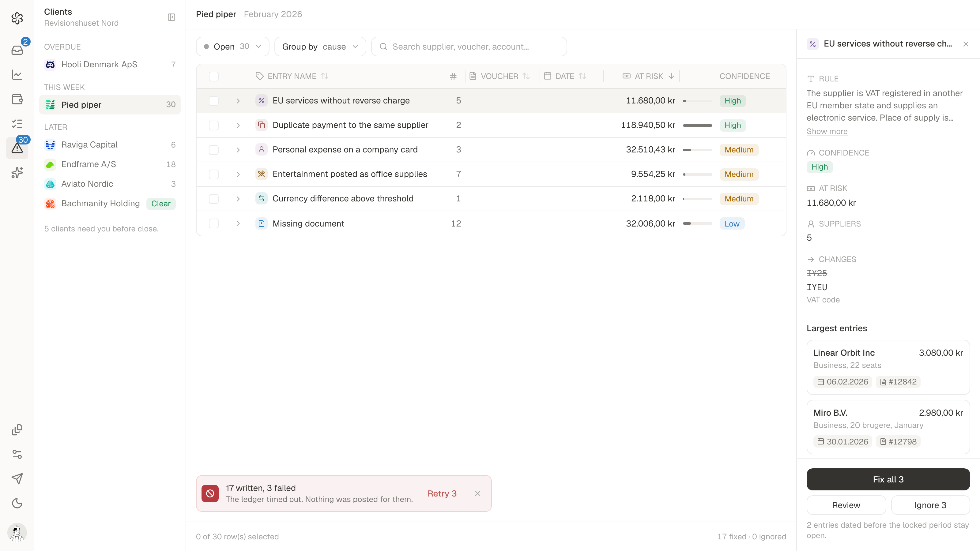Check the Personal expense on a company card row
Screen dimensions: 980x551
pyautogui.click(x=214, y=150)
